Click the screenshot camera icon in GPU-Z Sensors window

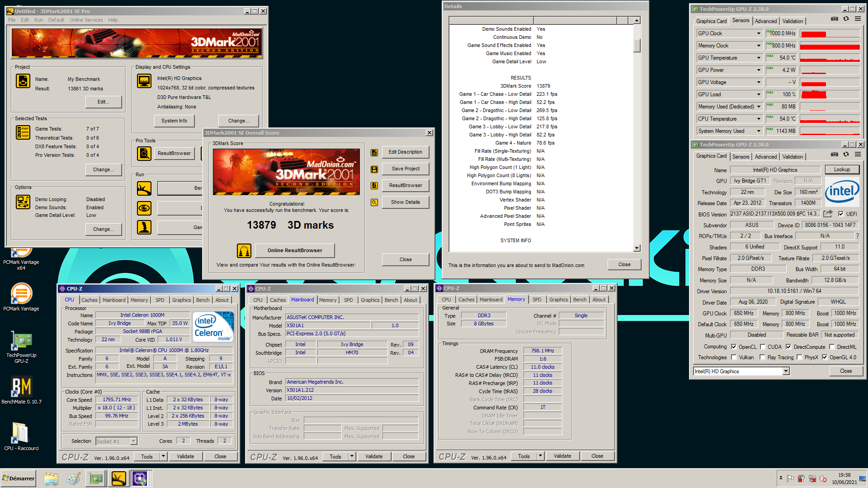tap(835, 19)
